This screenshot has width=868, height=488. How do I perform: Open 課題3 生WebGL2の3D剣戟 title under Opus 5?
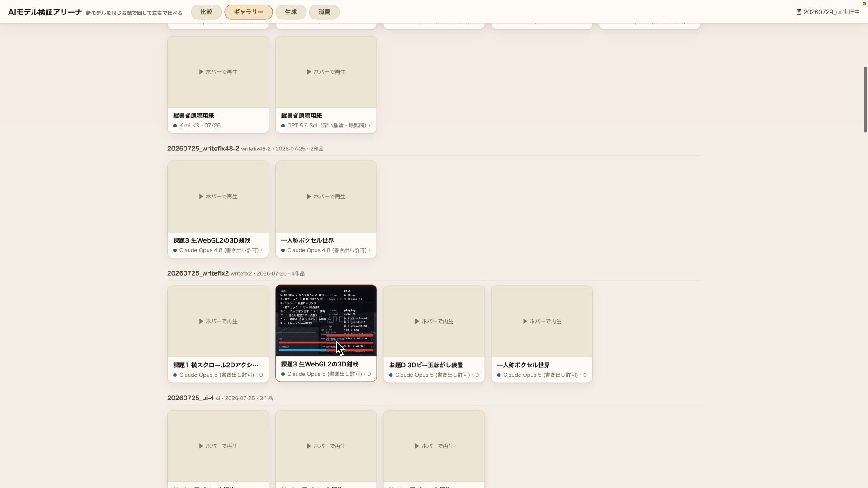coord(320,364)
